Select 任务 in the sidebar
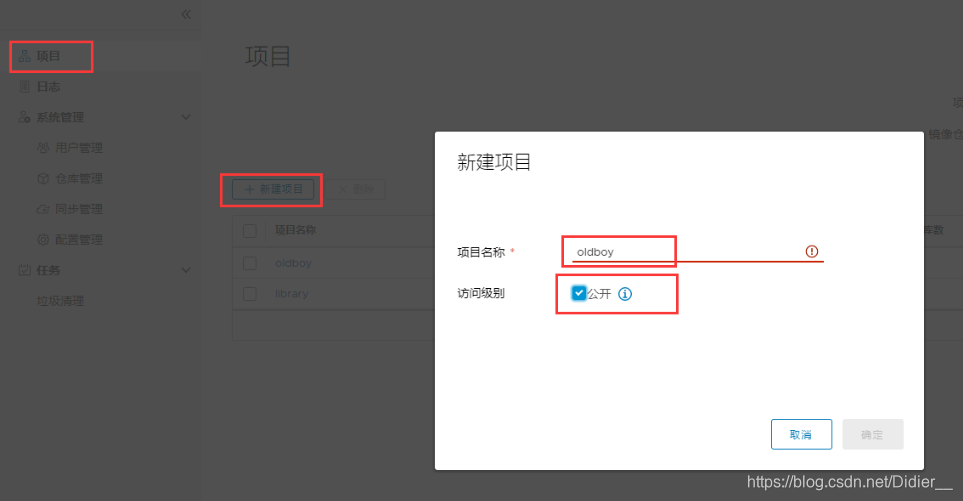 [x=48, y=270]
